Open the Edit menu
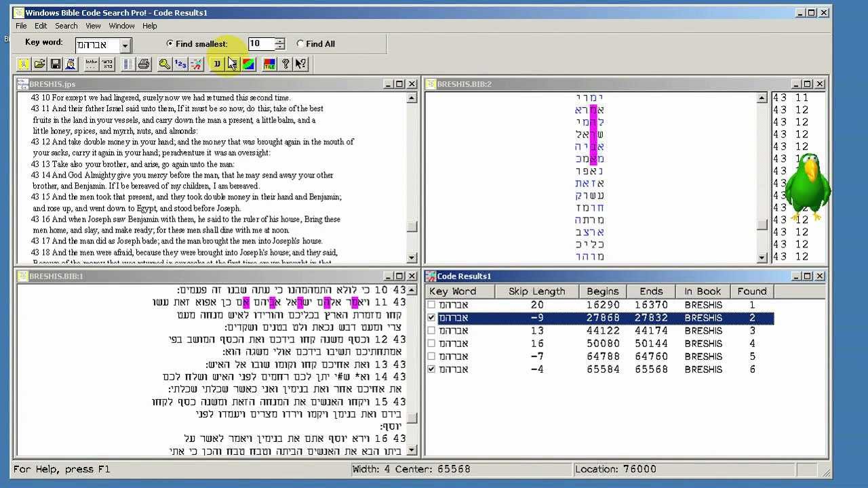Viewport: 868px width, 488px height. point(41,26)
